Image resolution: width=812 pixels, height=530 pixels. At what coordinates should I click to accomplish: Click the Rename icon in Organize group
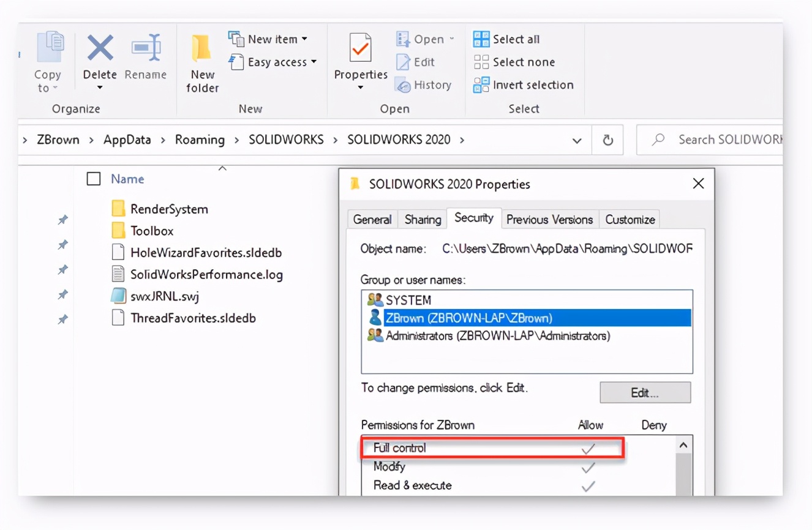tap(146, 49)
